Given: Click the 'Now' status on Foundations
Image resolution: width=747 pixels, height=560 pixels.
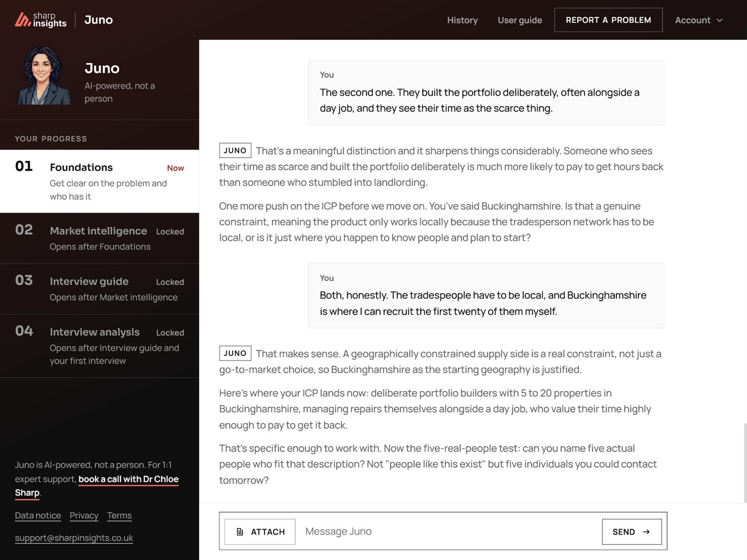Looking at the screenshot, I should (x=175, y=168).
